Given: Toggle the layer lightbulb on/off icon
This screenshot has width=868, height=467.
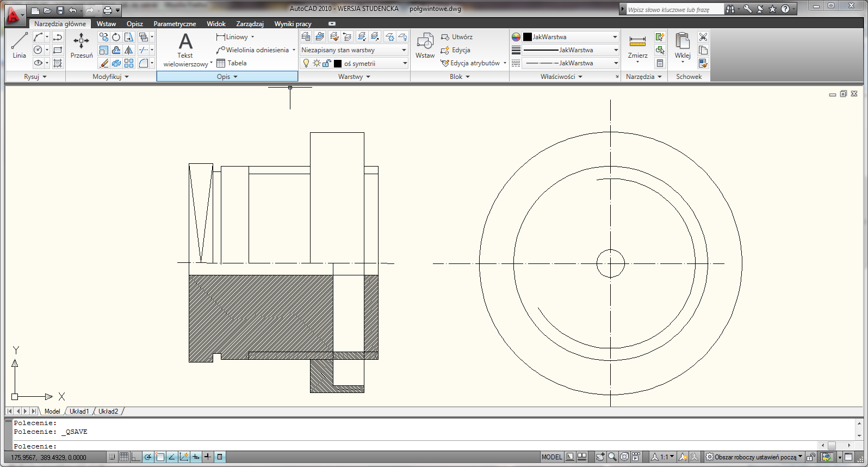Looking at the screenshot, I should tap(306, 63).
